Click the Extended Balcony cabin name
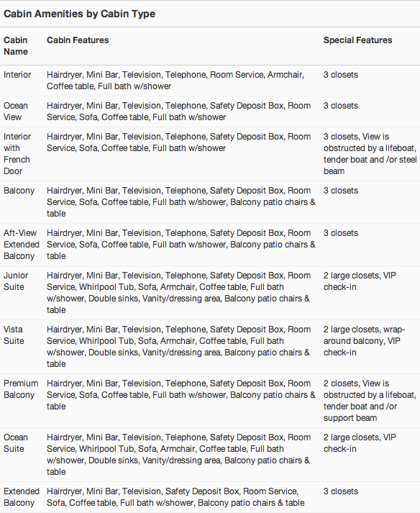Viewport: 420px width, 513px height. pos(22,497)
